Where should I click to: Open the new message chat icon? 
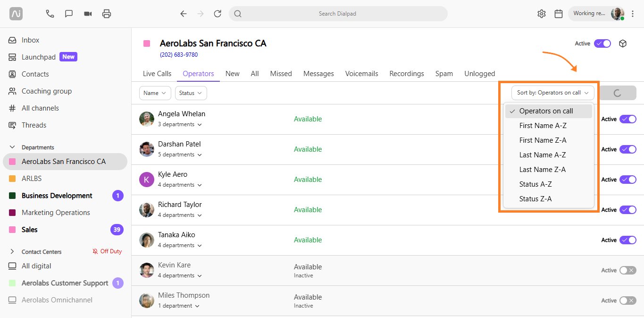point(69,14)
